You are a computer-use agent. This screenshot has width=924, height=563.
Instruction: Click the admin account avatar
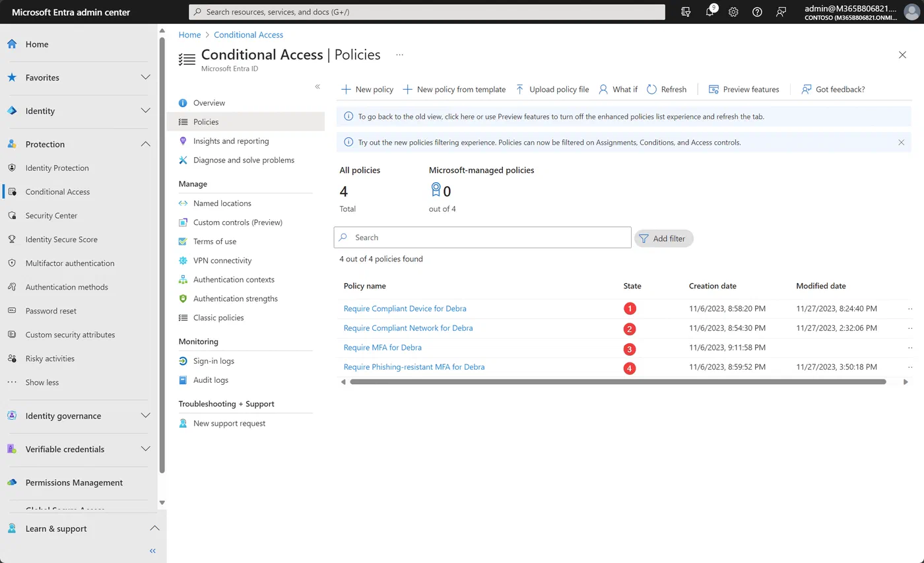point(911,12)
